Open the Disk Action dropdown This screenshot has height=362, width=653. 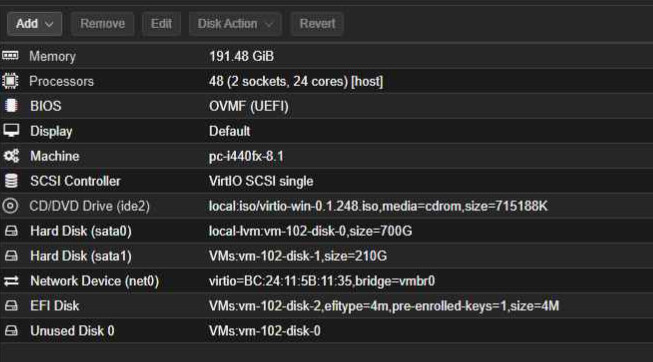235,24
